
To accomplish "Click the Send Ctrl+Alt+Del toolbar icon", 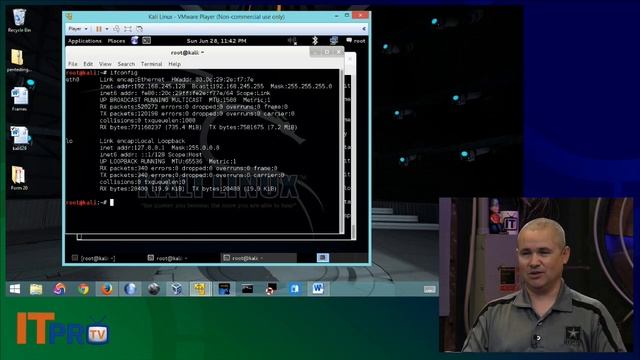I will [x=116, y=29].
